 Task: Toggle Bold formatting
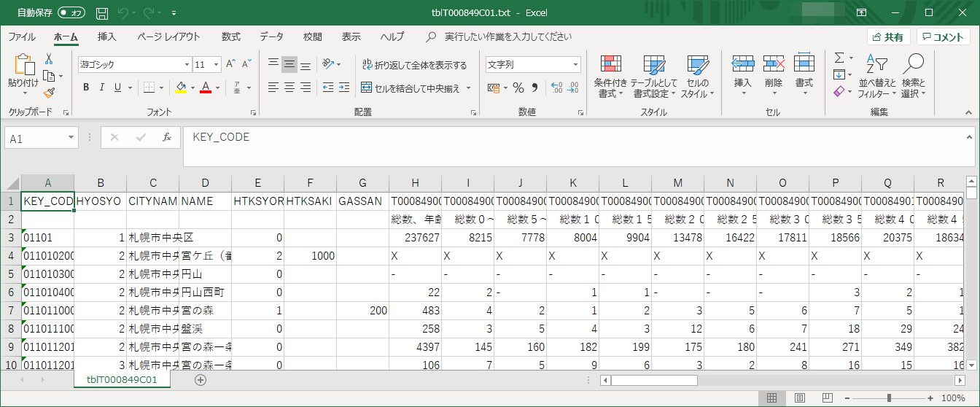point(85,88)
